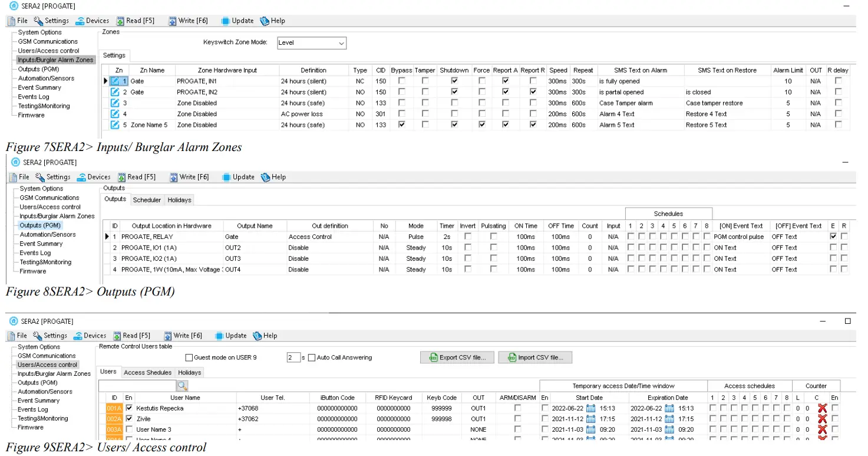Click Write [F6] in the Zones window toolbar
This screenshot has height=456, width=868.
188,21
